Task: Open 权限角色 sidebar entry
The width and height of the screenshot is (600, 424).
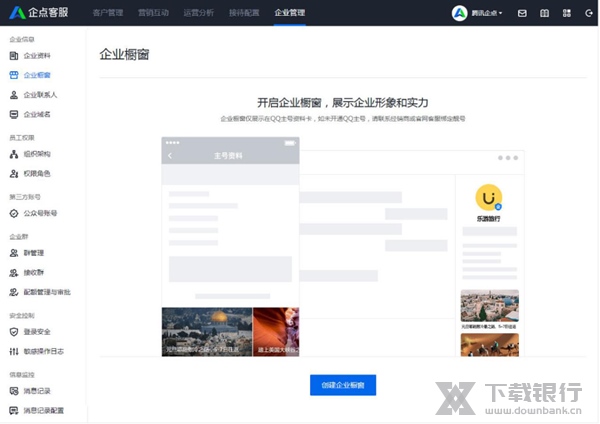Action: 37,174
